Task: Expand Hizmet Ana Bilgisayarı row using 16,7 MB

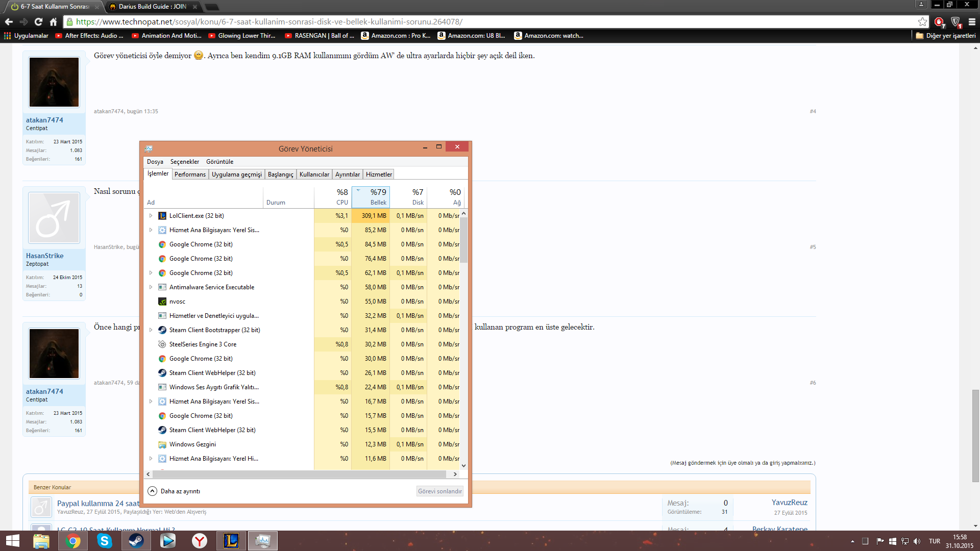Action: [151, 402]
